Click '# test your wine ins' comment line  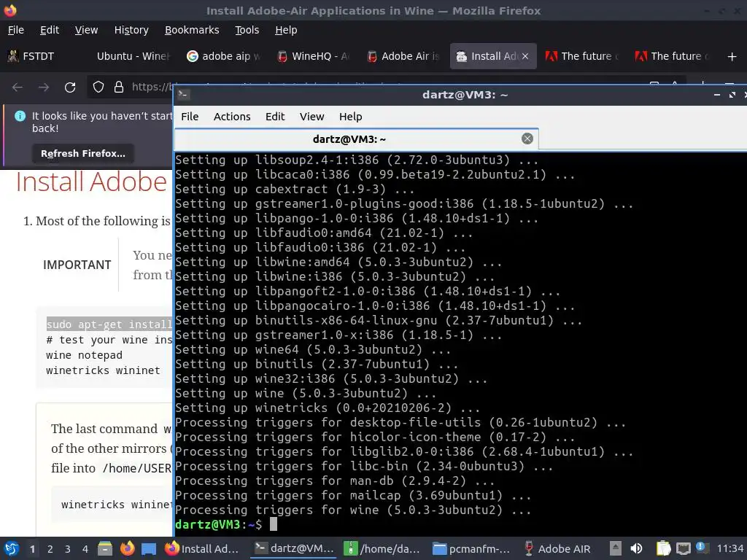click(109, 340)
